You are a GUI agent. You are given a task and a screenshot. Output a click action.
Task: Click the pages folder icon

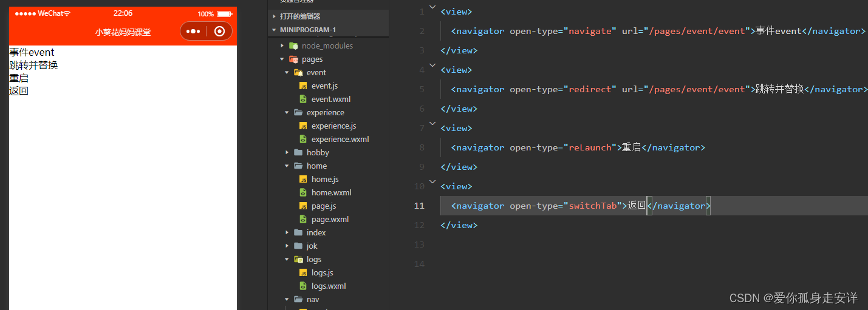[x=293, y=59]
